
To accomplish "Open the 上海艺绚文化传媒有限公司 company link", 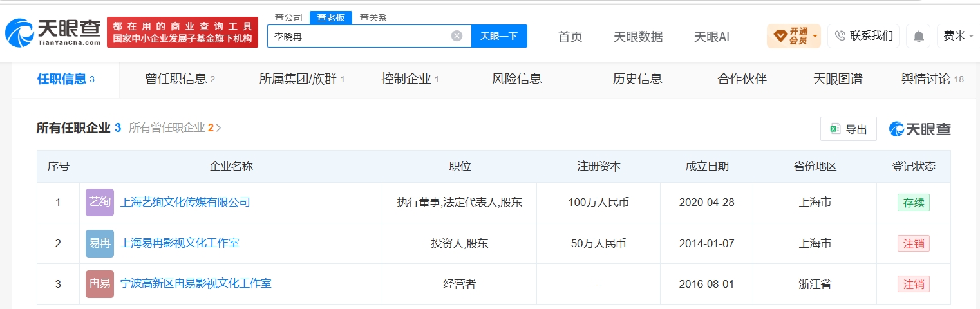I will [x=185, y=202].
